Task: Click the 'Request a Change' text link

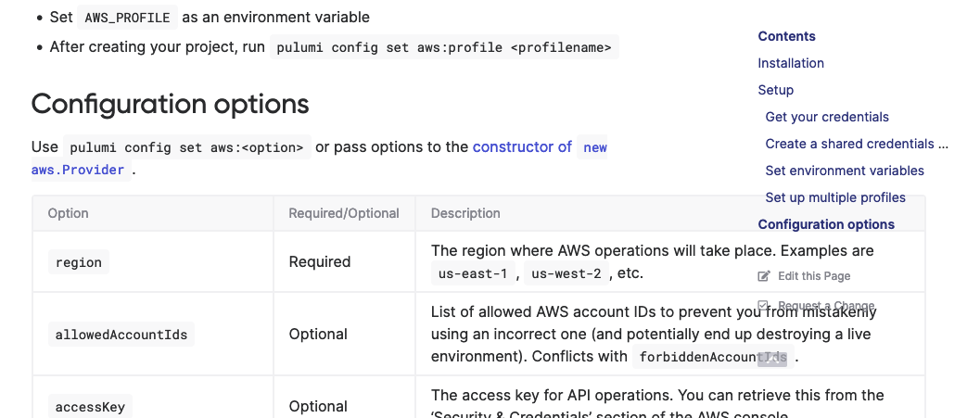Action: [x=826, y=306]
